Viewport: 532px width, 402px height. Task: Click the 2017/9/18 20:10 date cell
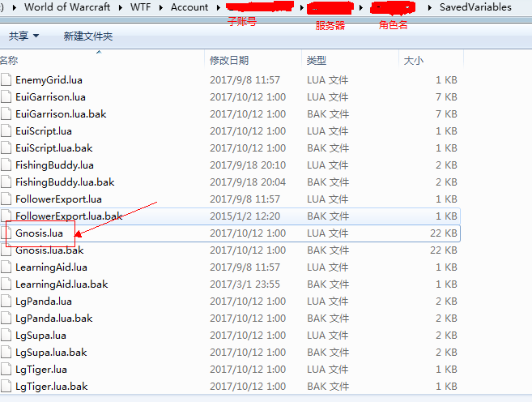(x=249, y=165)
